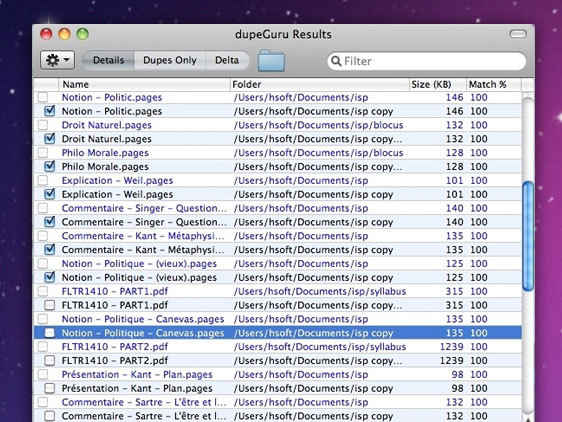
Task: Sort by the Match % column header
Action: (x=494, y=84)
